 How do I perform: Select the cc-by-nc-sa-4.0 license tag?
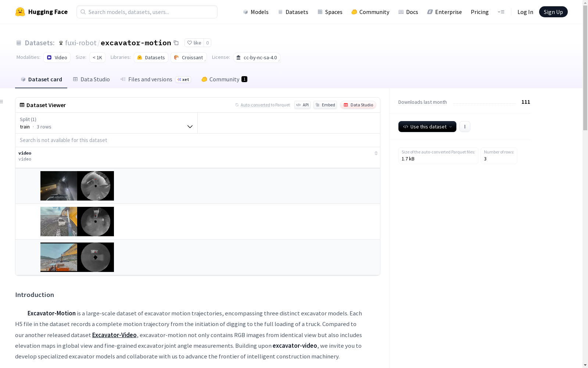click(257, 57)
